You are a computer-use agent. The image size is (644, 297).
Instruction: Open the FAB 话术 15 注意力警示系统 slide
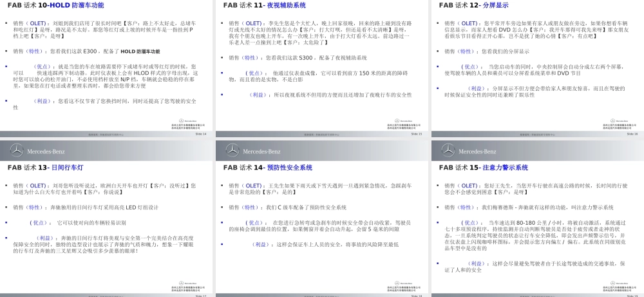coord(538,218)
